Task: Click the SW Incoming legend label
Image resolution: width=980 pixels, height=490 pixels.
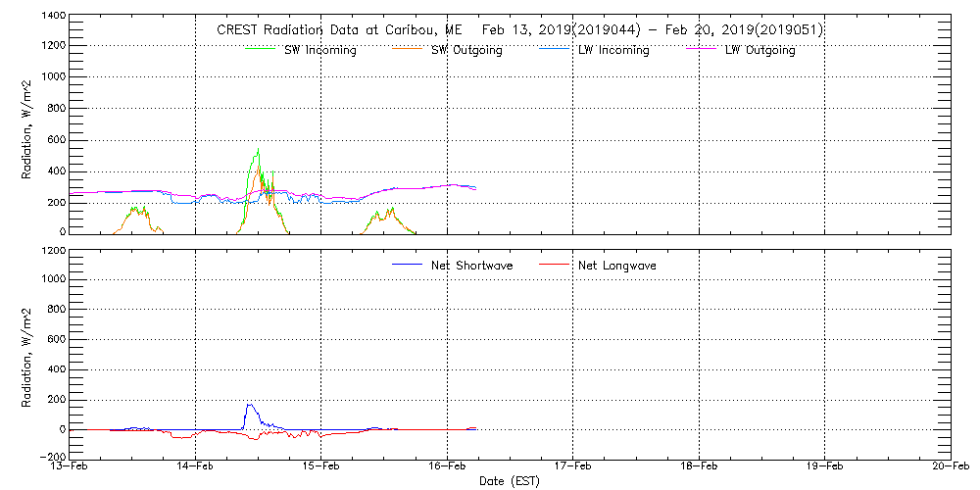Action: point(319,51)
